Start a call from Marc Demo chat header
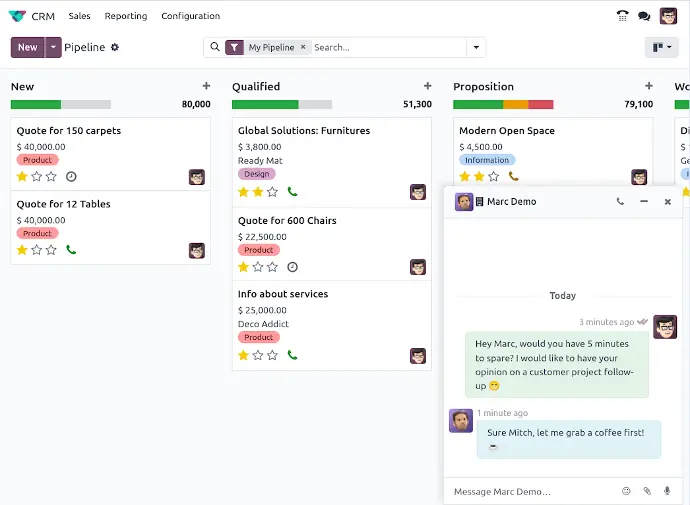 point(620,201)
